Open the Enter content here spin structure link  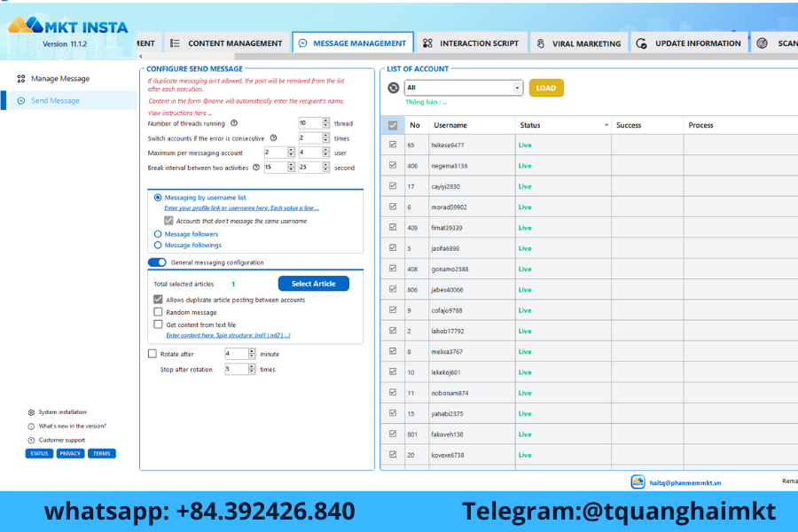tap(228, 335)
